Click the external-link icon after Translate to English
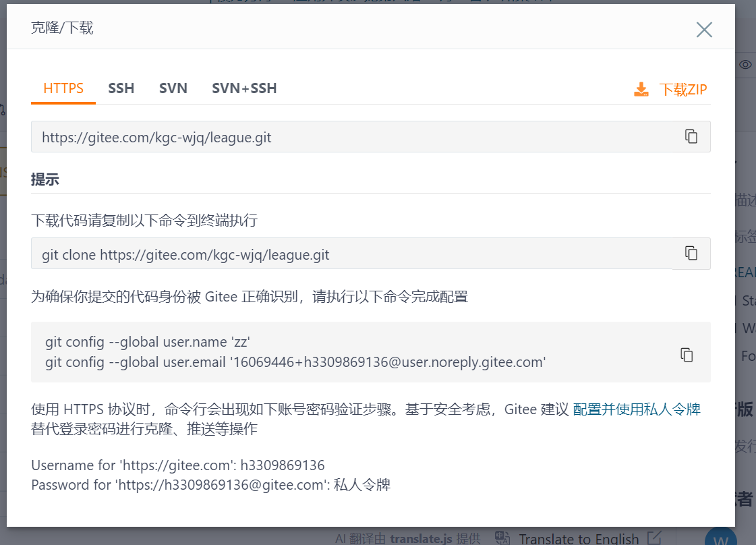The image size is (756, 545). coord(654,538)
